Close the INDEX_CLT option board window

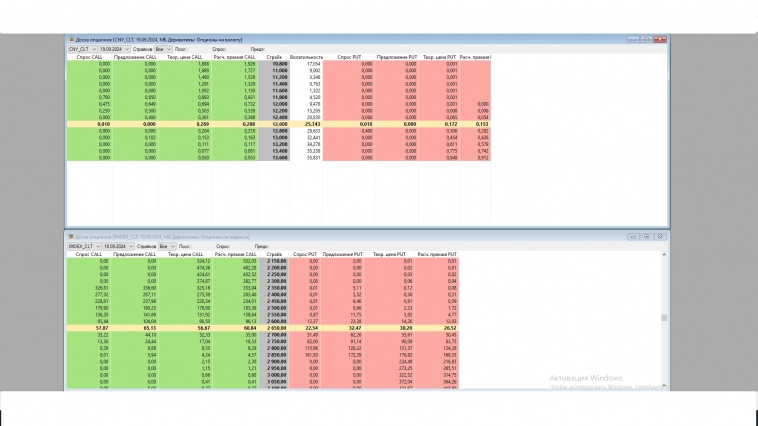[660, 236]
